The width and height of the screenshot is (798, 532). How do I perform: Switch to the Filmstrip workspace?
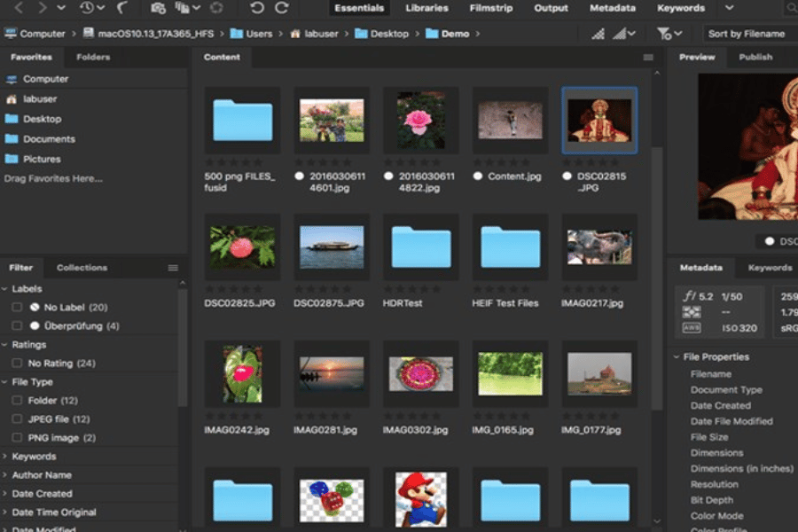(x=489, y=8)
